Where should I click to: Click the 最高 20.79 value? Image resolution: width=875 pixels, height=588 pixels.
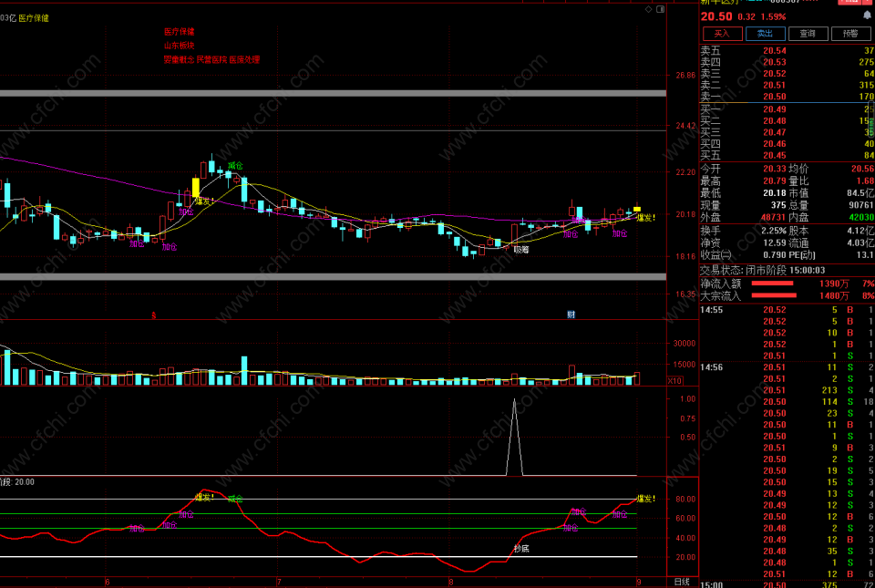click(x=775, y=181)
